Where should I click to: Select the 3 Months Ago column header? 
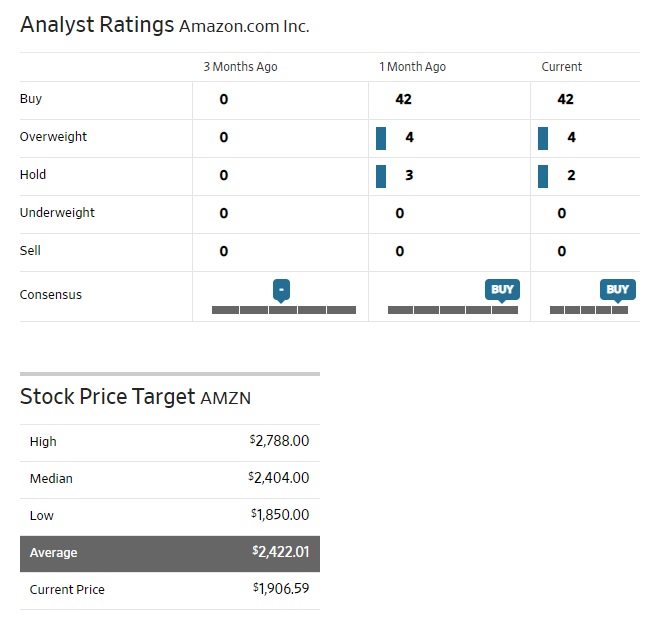click(240, 67)
